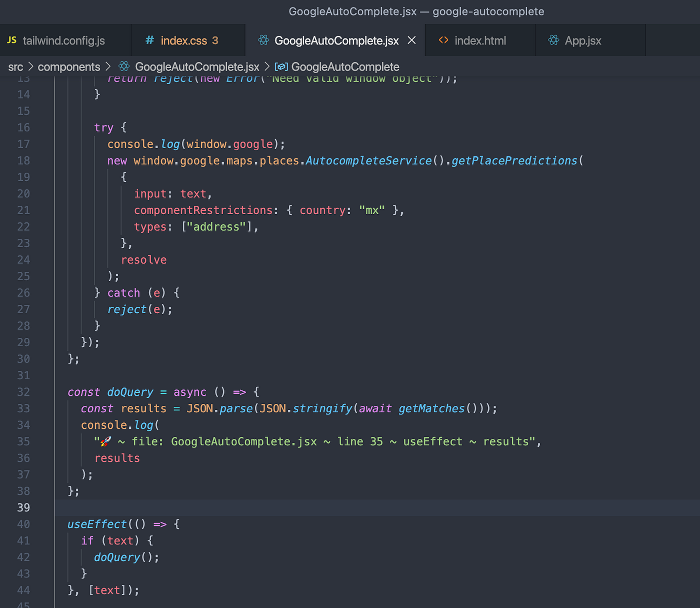Click the hash CSS icon on index.css tab

pyautogui.click(x=149, y=40)
